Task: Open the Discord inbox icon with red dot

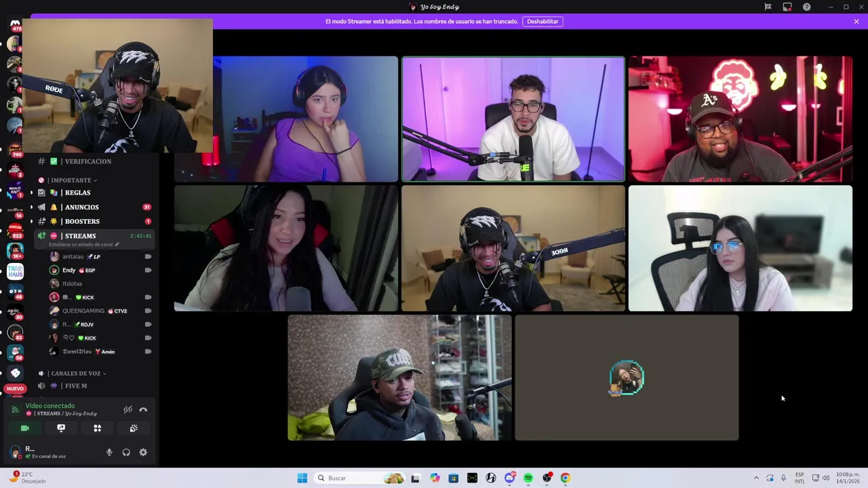Action: (787, 7)
